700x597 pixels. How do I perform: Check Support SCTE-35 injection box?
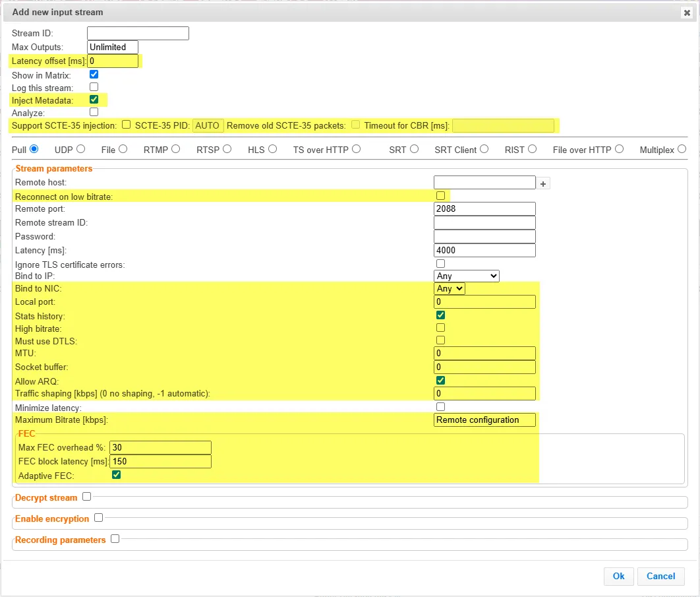point(127,125)
